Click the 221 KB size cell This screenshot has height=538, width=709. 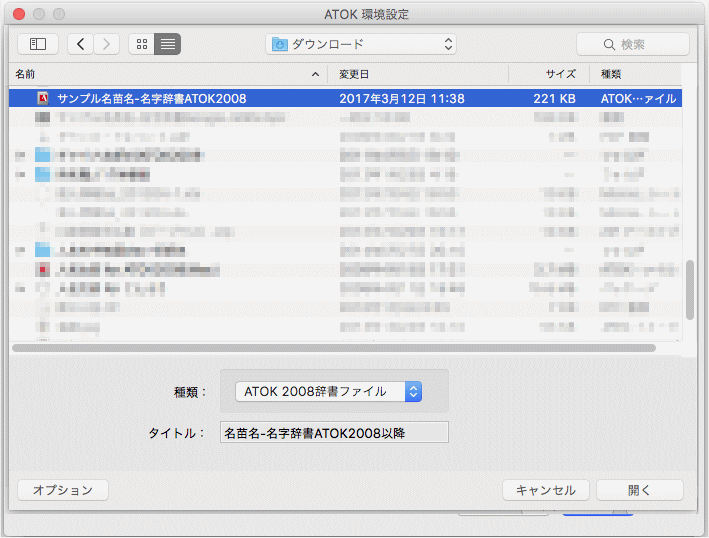(554, 99)
